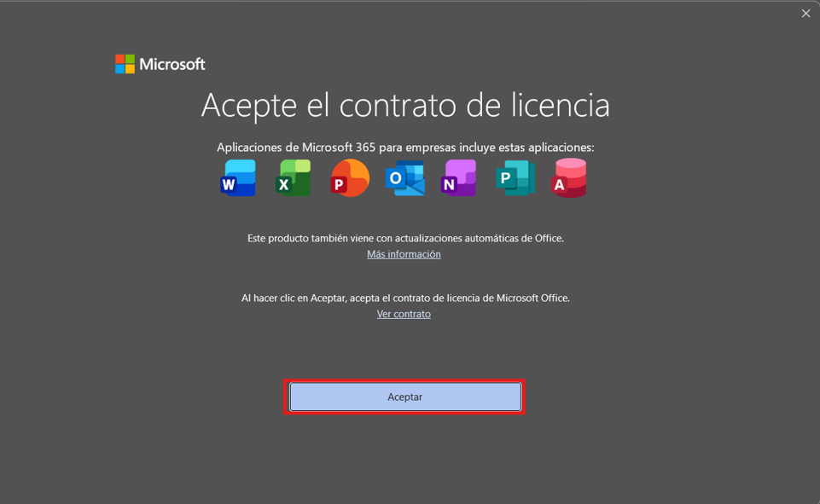Click the Outlook app icon
The width and height of the screenshot is (820, 504).
click(x=405, y=178)
